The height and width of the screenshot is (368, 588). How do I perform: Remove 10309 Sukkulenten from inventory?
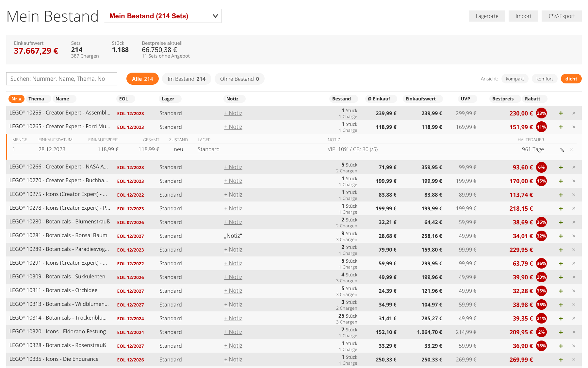pyautogui.click(x=574, y=277)
